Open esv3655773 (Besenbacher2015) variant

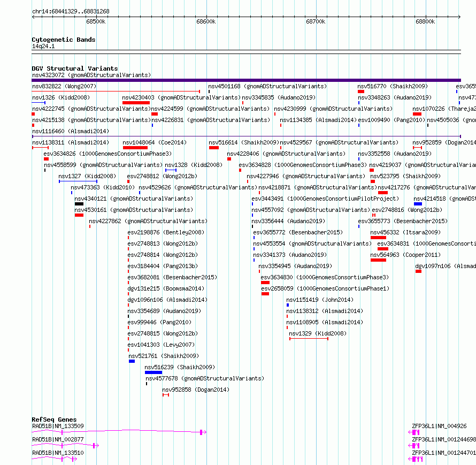[x=403, y=221]
